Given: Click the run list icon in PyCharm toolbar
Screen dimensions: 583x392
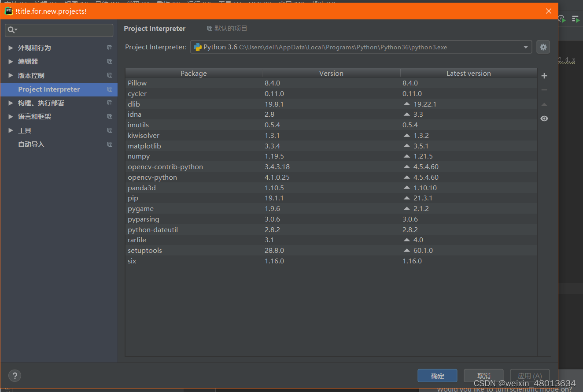Looking at the screenshot, I should click(575, 18).
